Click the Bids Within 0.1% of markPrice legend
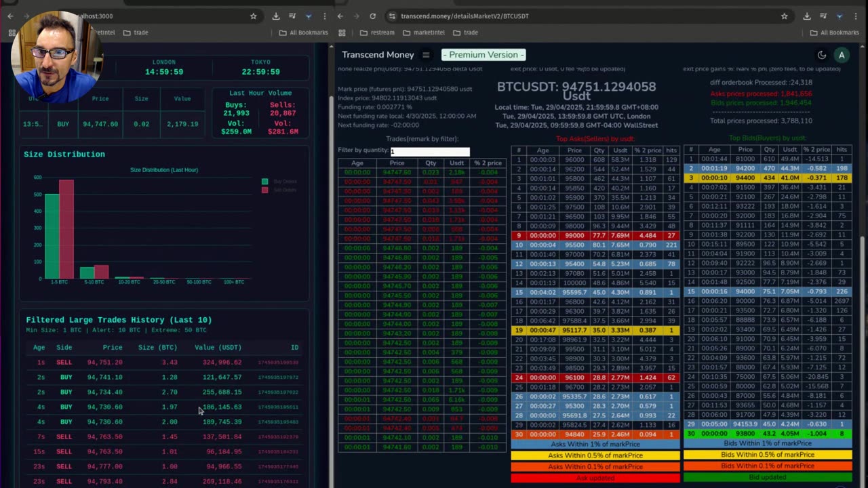Viewport: 868px width, 488px height. point(768,466)
